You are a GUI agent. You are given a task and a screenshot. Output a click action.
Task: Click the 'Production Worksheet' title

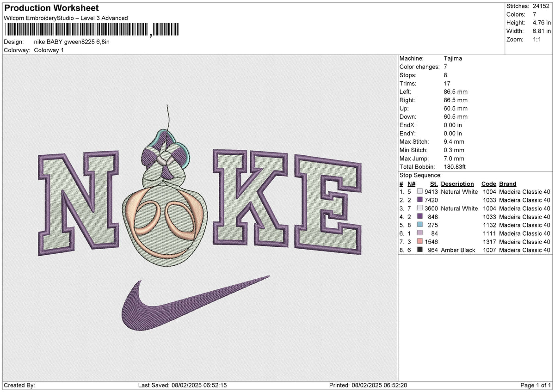tap(51, 8)
